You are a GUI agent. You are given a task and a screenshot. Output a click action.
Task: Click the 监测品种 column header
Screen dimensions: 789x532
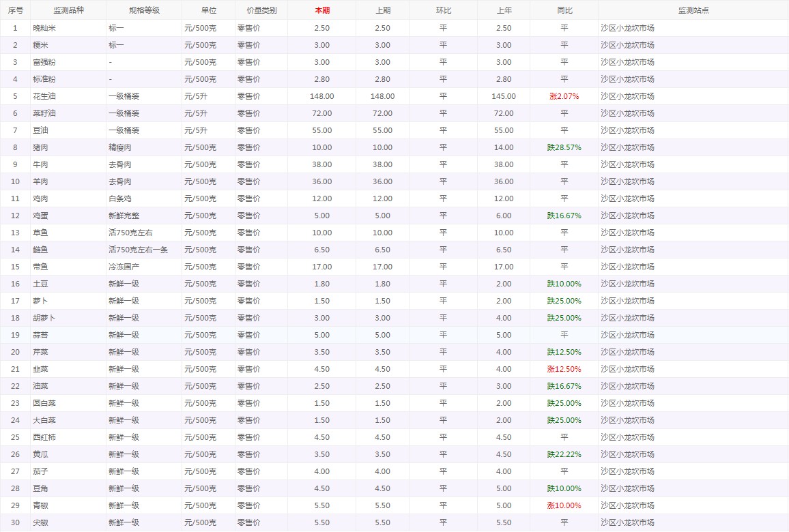click(x=68, y=10)
